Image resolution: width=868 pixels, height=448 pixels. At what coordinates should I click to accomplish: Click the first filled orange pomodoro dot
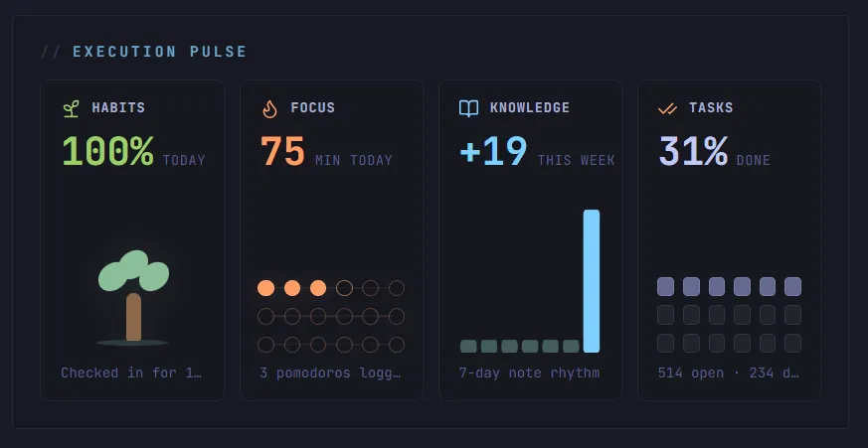coord(265,288)
